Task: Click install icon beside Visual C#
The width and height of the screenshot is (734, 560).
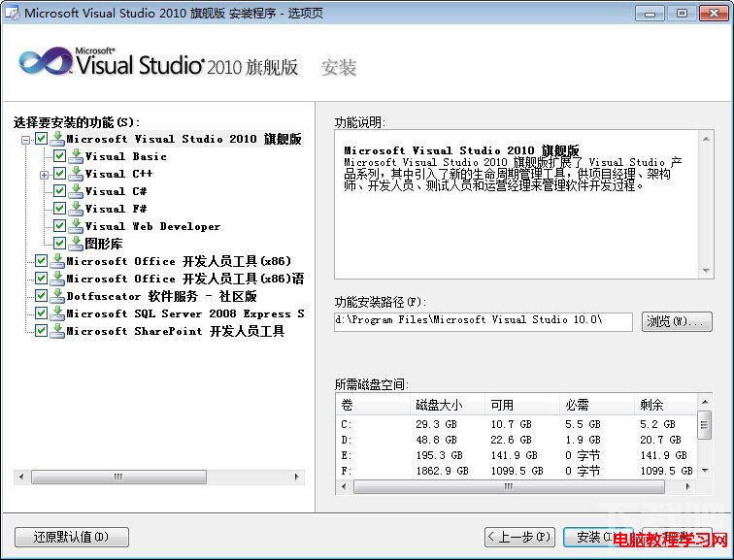Action: tap(76, 191)
